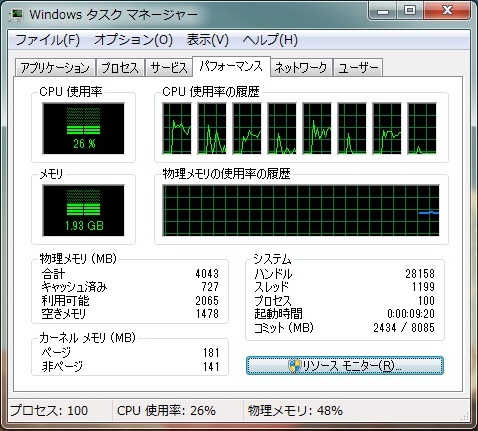The image size is (478, 431).
Task: Open リソース モニター(R)... button
Action: click(x=345, y=366)
